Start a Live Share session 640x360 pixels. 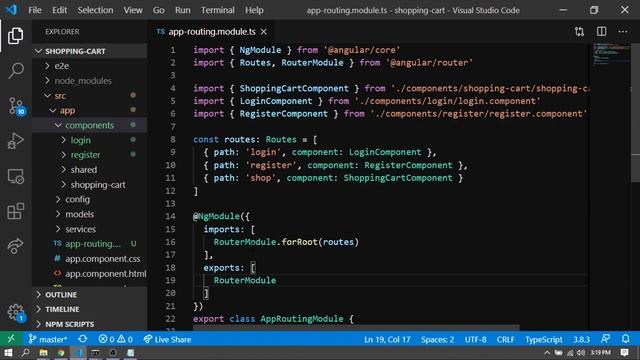coord(167,339)
